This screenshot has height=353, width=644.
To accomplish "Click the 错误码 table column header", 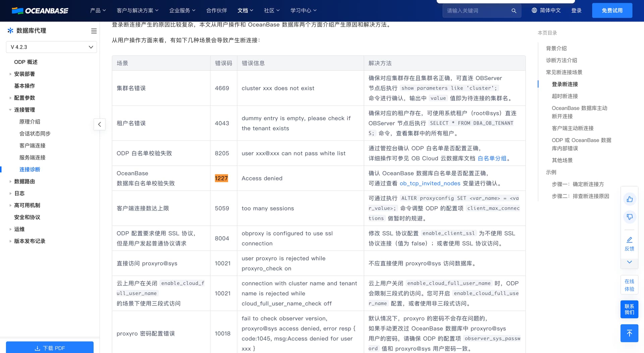I will [x=223, y=63].
